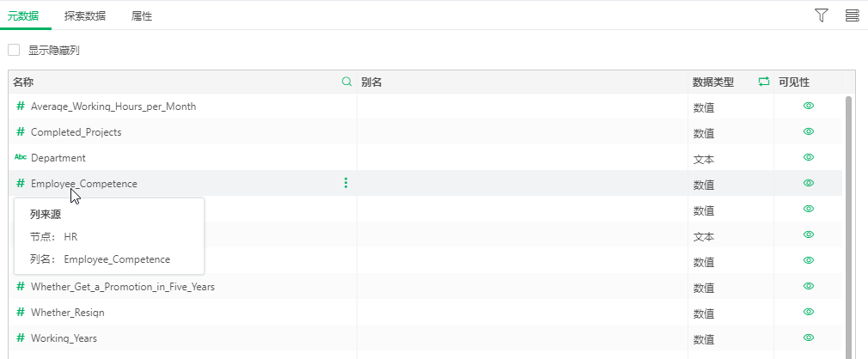Image resolution: width=868 pixels, height=359 pixels.
Task: Toggle visibility eye for Average_Working_Hours_per_Month
Action: (808, 106)
